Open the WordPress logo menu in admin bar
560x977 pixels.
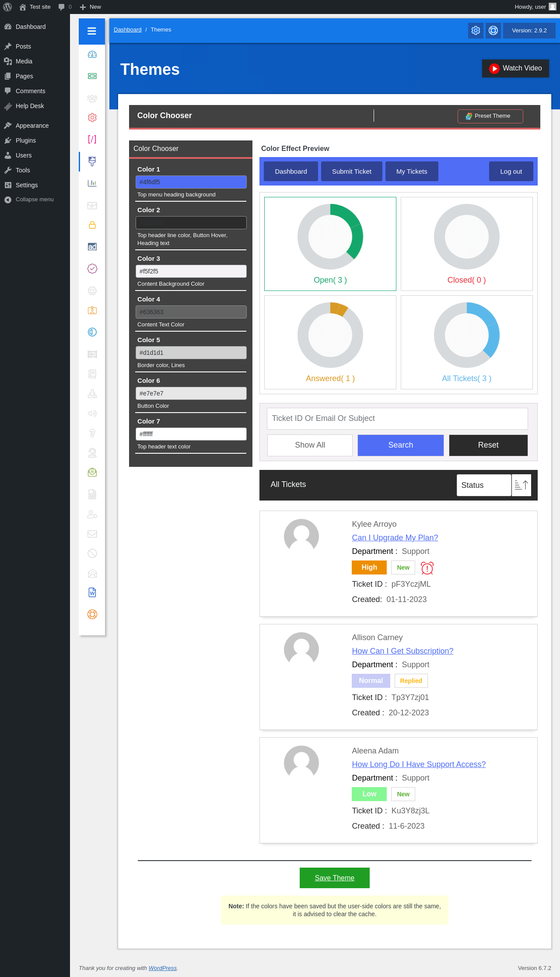pos(7,7)
